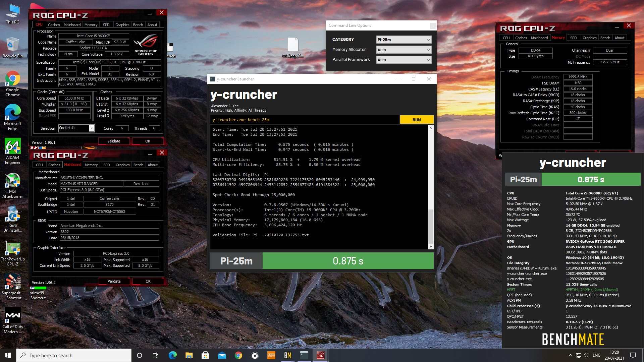Open AIDA64 Engineer desktop shortcut
644x362 pixels.
(12, 152)
